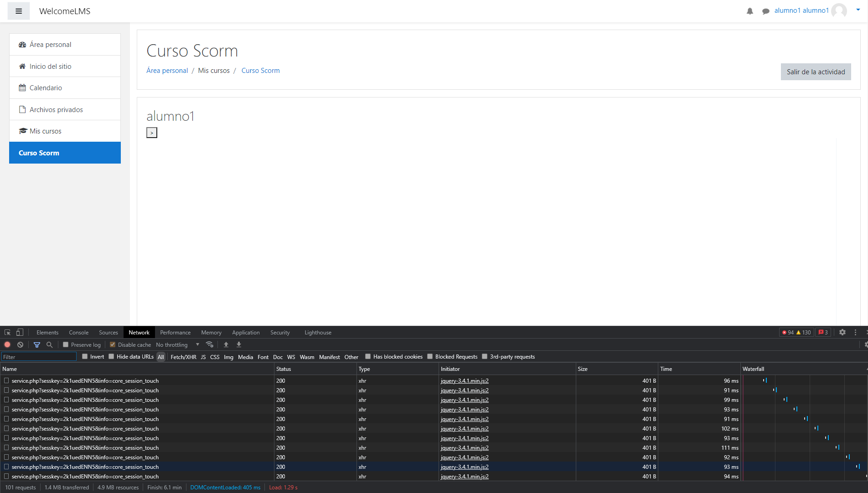Screen dimensions: 868x493
Task: Expand the SCORM table of contents toggle
Action: tap(152, 133)
